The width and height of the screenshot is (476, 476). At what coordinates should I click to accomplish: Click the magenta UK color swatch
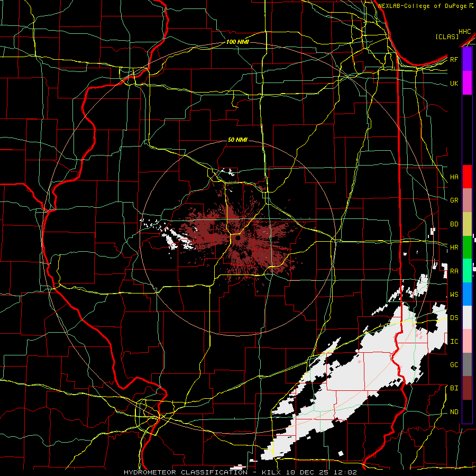click(467, 83)
